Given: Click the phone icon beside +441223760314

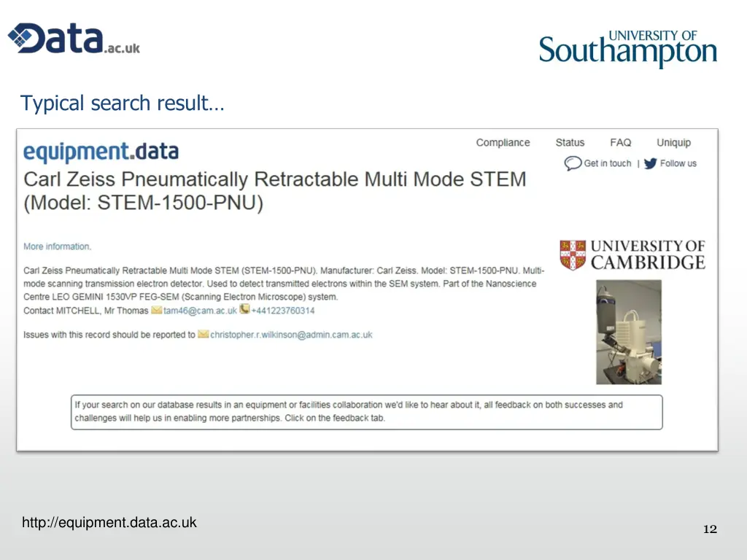Looking at the screenshot, I should point(244,309).
